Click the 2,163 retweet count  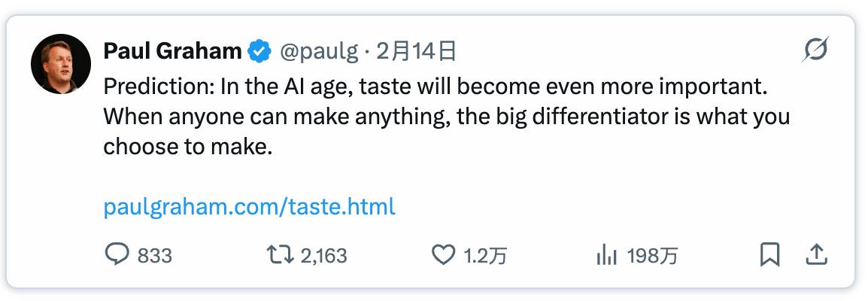tap(323, 257)
